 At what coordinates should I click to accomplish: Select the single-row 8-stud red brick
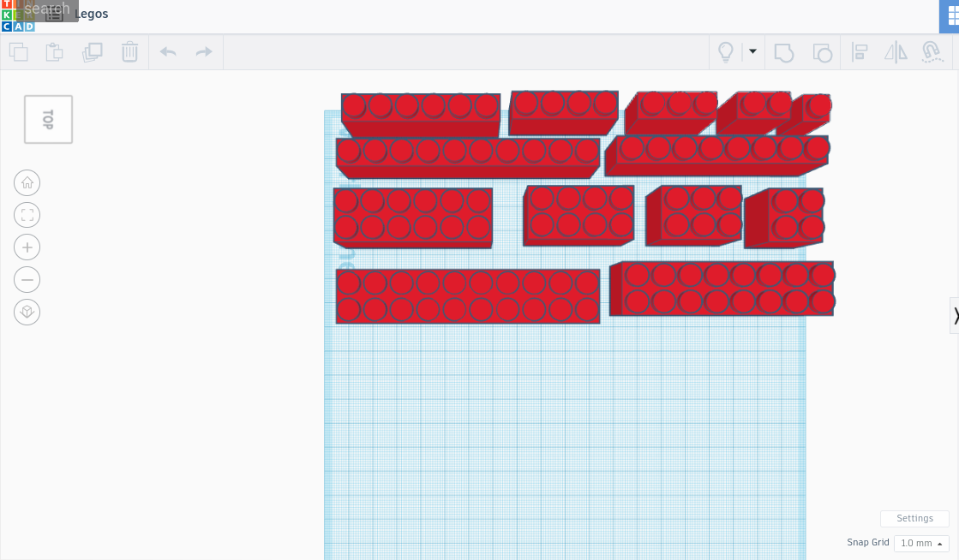pos(716,155)
